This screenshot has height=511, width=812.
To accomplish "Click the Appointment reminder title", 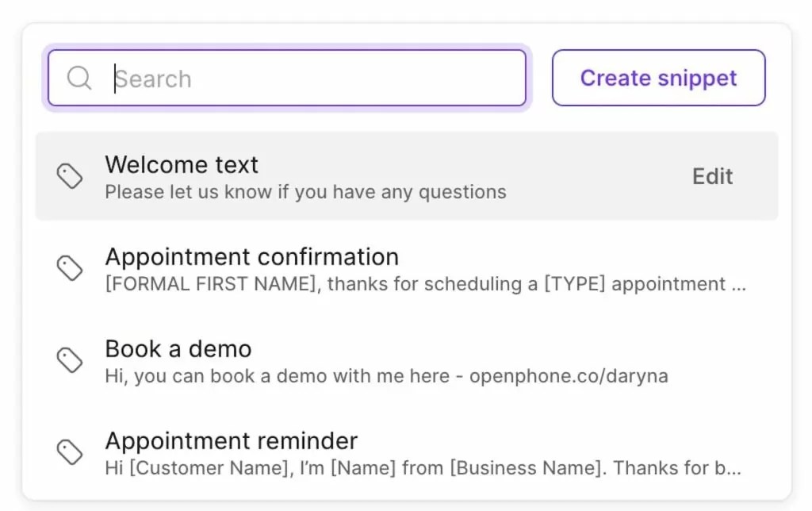I will click(x=231, y=440).
